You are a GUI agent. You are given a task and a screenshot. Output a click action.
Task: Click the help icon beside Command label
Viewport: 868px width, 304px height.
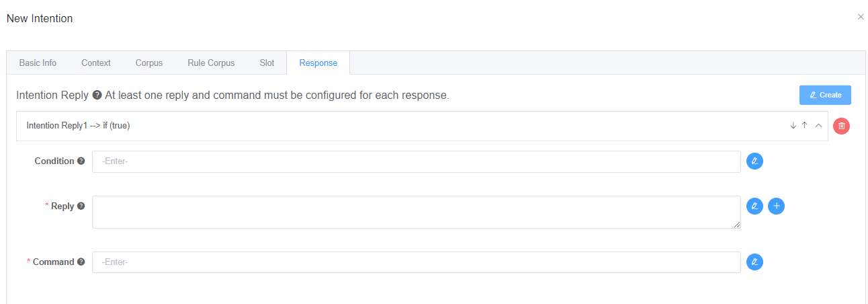pyautogui.click(x=81, y=262)
